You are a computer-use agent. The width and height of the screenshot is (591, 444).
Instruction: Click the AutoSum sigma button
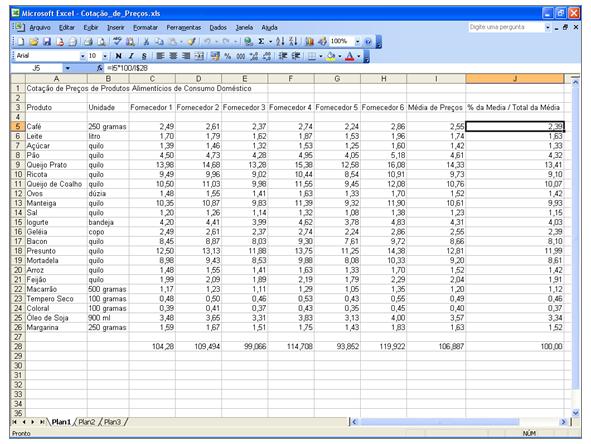[261, 41]
